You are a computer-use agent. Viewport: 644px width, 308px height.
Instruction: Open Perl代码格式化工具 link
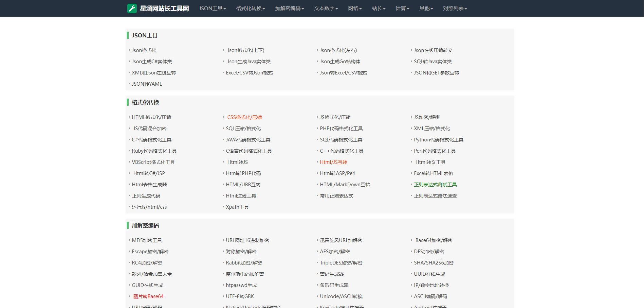(435, 151)
